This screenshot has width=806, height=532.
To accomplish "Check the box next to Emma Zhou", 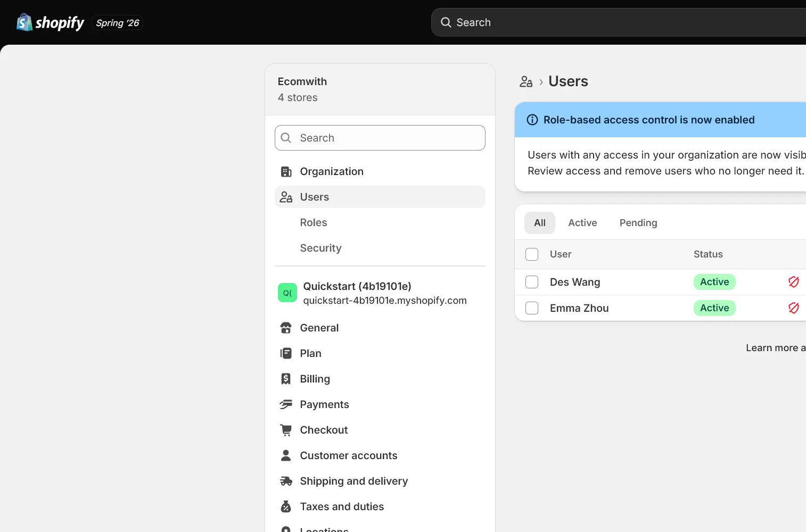I will [x=532, y=308].
